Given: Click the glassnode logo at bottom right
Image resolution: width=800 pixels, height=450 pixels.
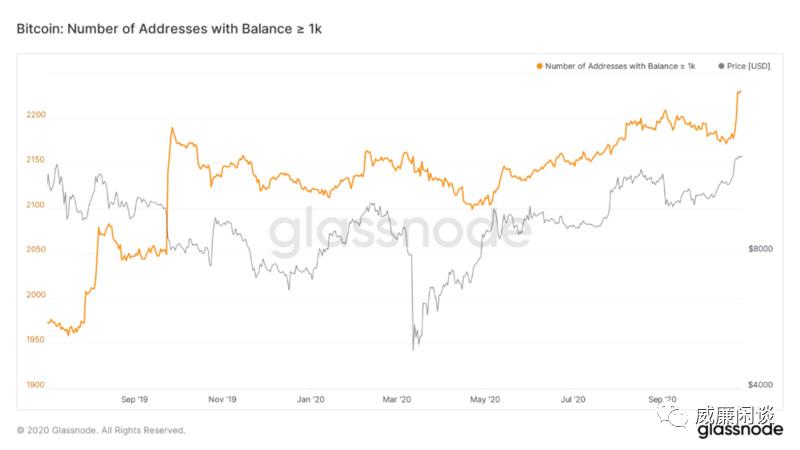Looking at the screenshot, I should pyautogui.click(x=739, y=430).
